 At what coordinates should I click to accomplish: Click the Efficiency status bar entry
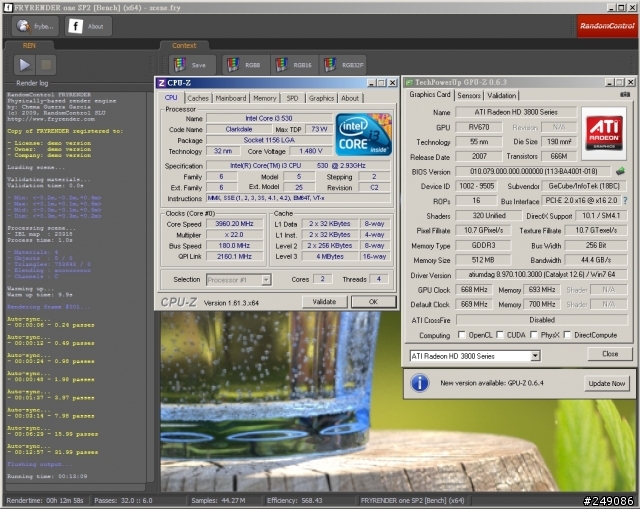click(x=295, y=500)
